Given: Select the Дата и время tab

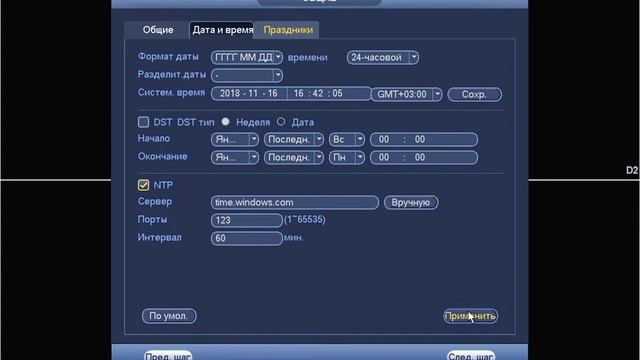Looking at the screenshot, I should (222, 30).
